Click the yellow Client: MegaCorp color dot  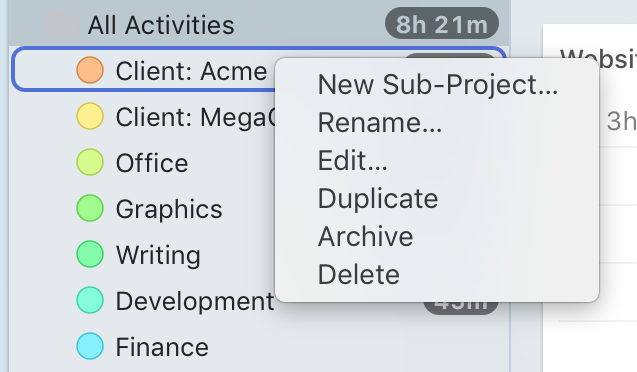(90, 116)
